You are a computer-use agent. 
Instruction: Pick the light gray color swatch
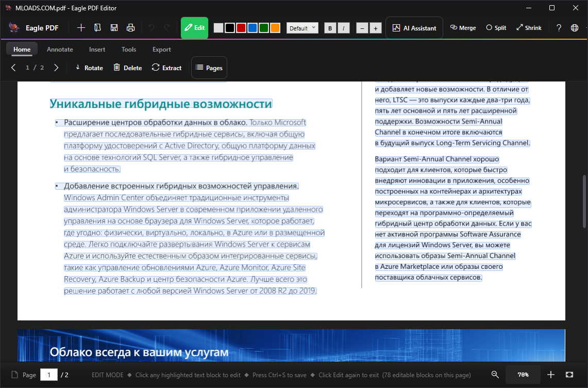point(219,28)
